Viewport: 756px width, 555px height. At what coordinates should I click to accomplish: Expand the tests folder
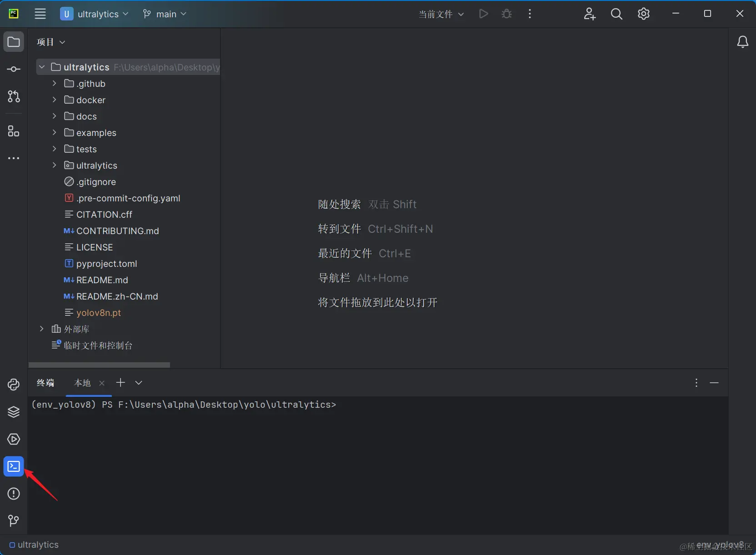[x=54, y=149]
